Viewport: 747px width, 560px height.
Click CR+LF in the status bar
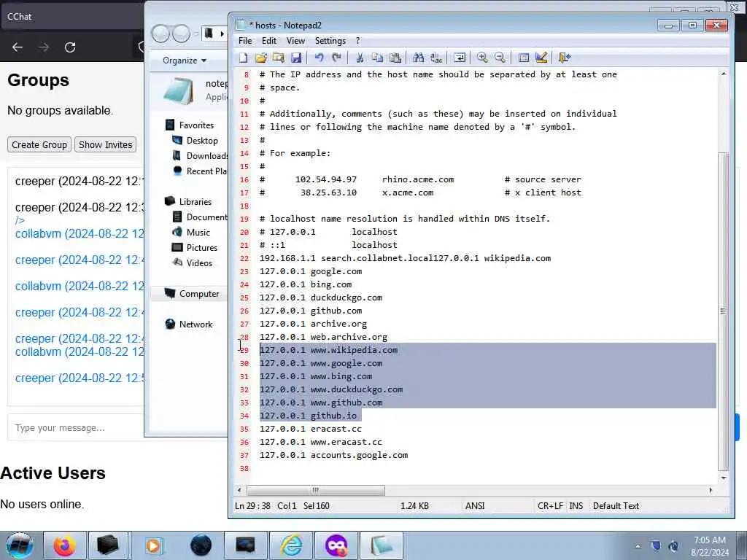pyautogui.click(x=550, y=506)
